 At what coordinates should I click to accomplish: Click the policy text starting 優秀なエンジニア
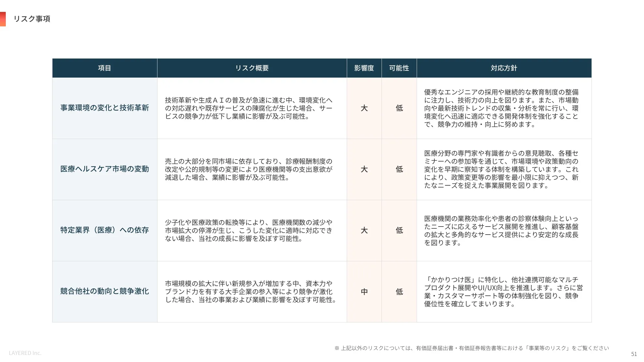click(x=501, y=108)
